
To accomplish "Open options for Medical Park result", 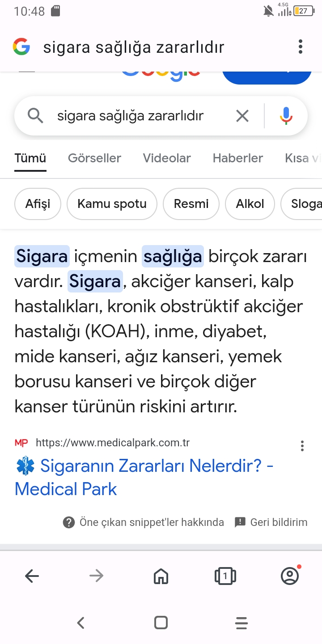I will coord(302,445).
